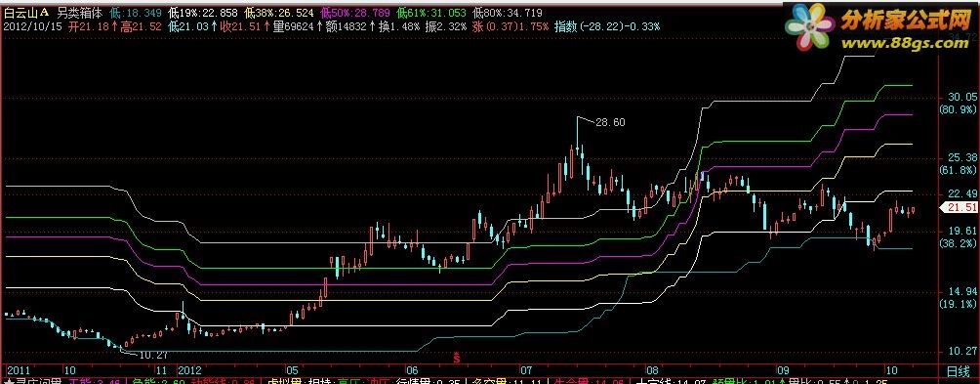Click the closing price 收21.51

pos(239,26)
